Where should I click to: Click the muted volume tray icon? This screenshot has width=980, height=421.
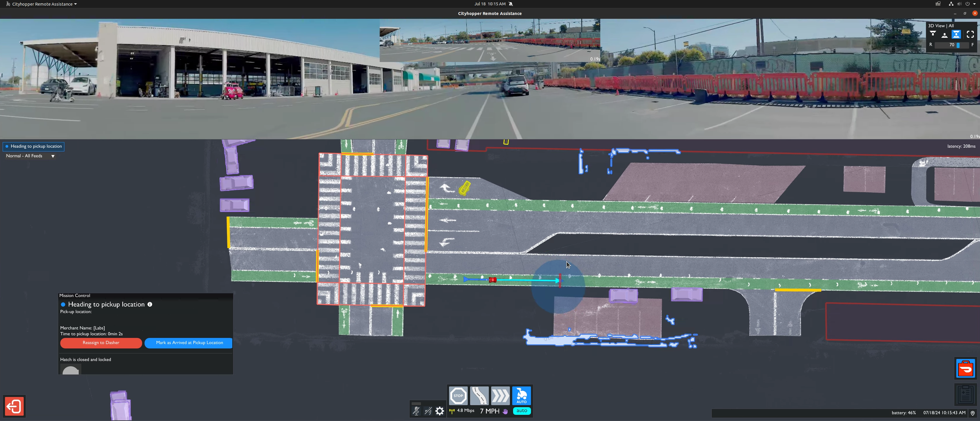pos(959,4)
